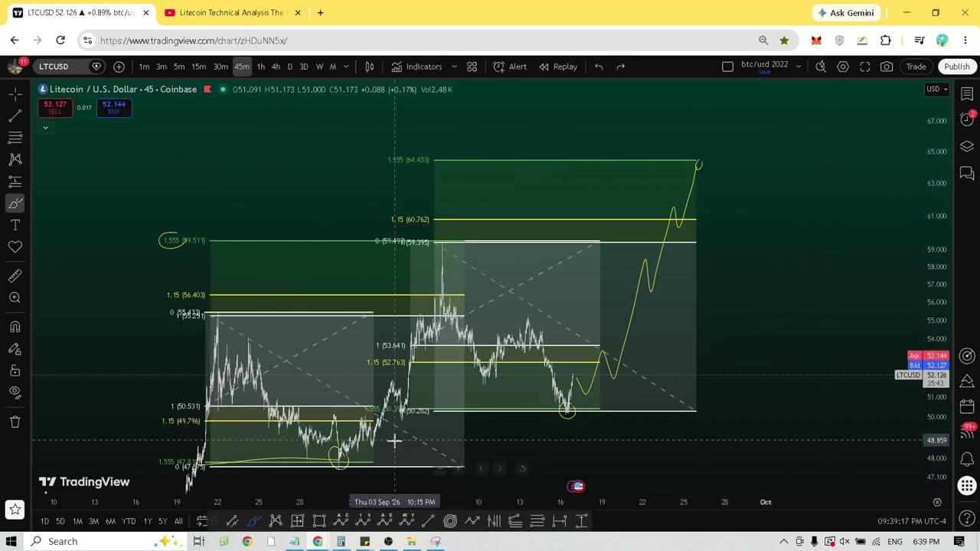Select the text annotation tool
The image size is (980, 551).
(x=15, y=225)
